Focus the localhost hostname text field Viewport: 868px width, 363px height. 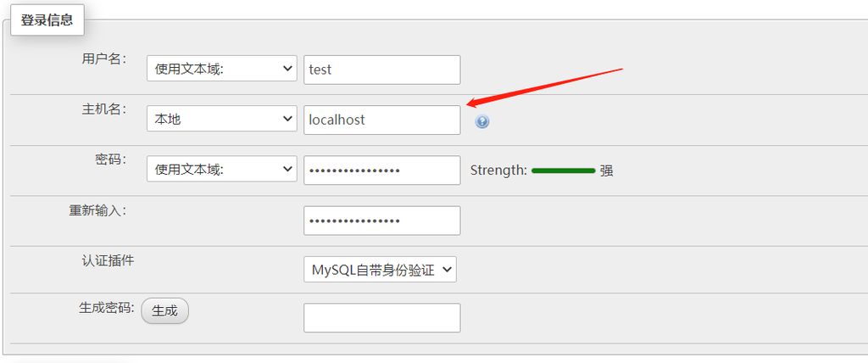[x=381, y=120]
